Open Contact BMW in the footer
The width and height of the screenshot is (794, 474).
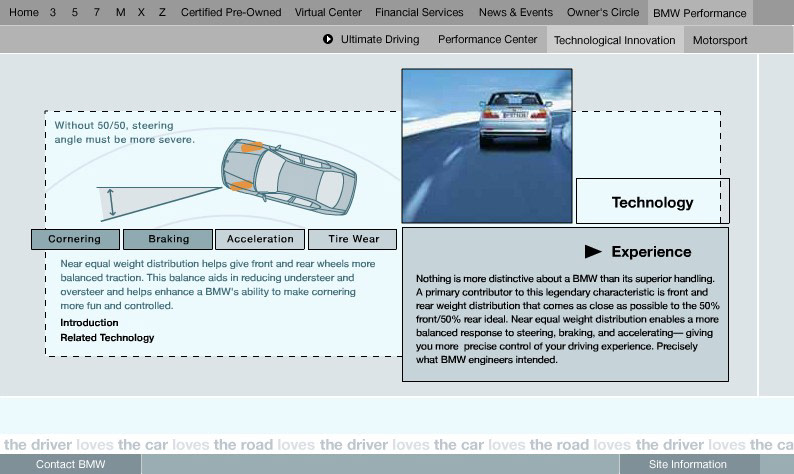pyautogui.click(x=70, y=464)
